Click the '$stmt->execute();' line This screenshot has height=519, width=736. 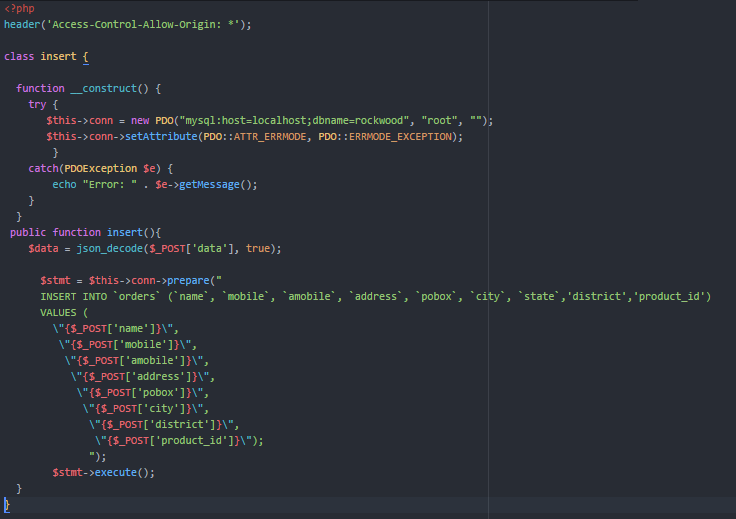(x=103, y=473)
